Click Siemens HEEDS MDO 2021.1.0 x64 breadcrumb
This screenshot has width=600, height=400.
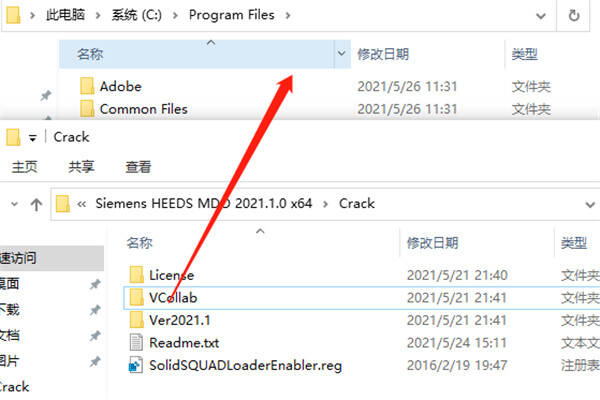(204, 203)
